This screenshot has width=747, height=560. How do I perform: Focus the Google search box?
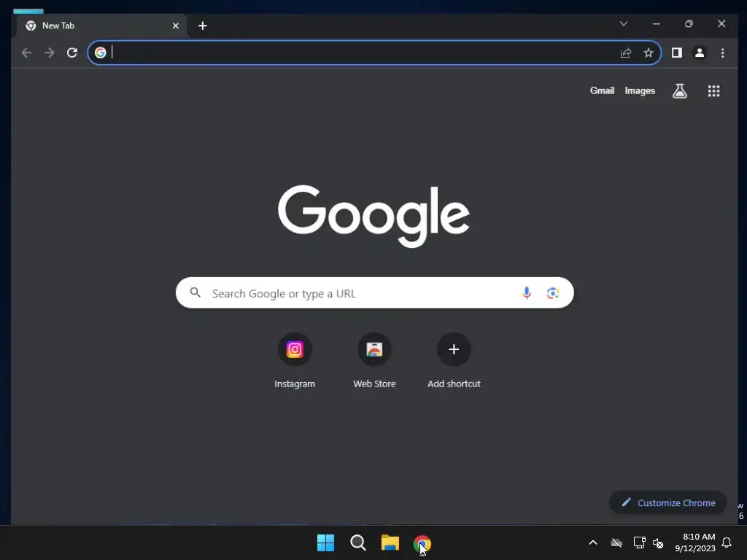pyautogui.click(x=374, y=293)
